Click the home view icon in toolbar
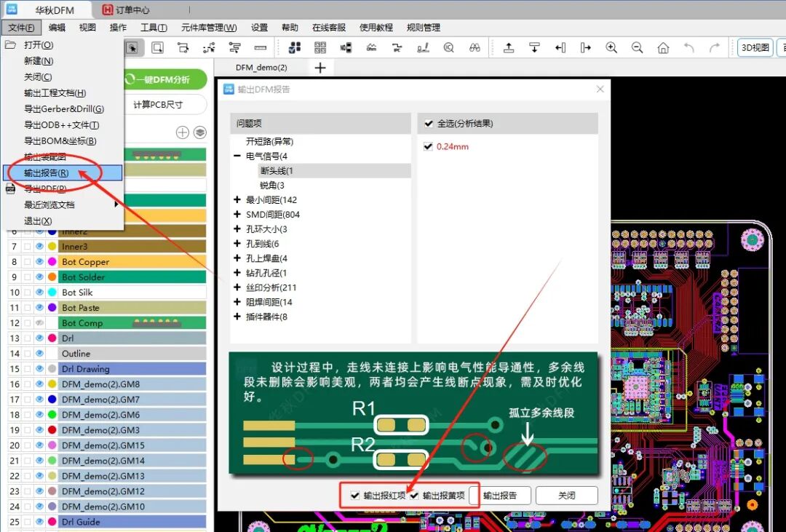Viewport: 786px width, 532px height. 663,47
